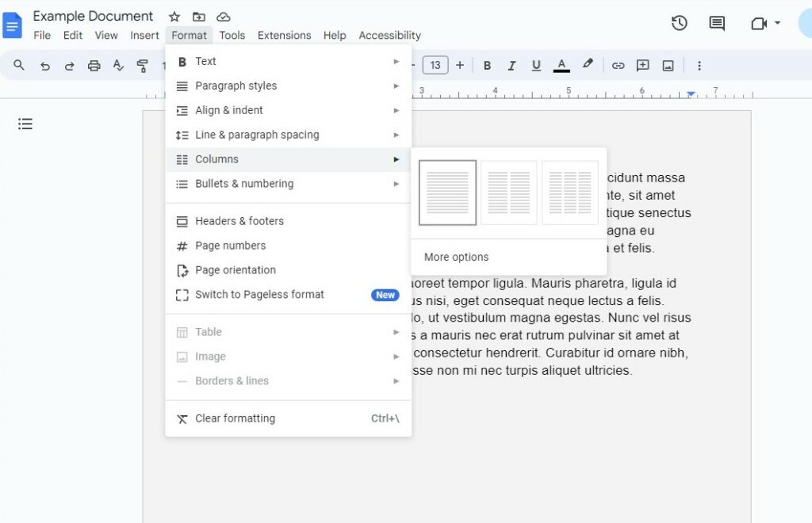Image resolution: width=812 pixels, height=523 pixels.
Task: Click the insert link icon
Action: 618,66
